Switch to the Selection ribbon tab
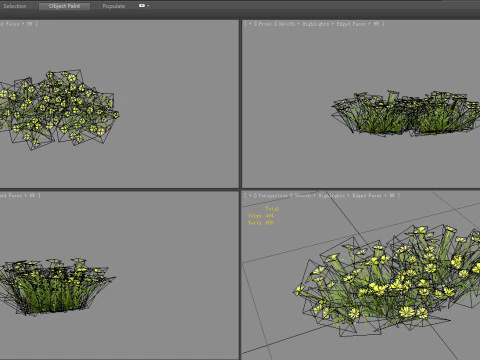The image size is (480, 360). tap(15, 6)
